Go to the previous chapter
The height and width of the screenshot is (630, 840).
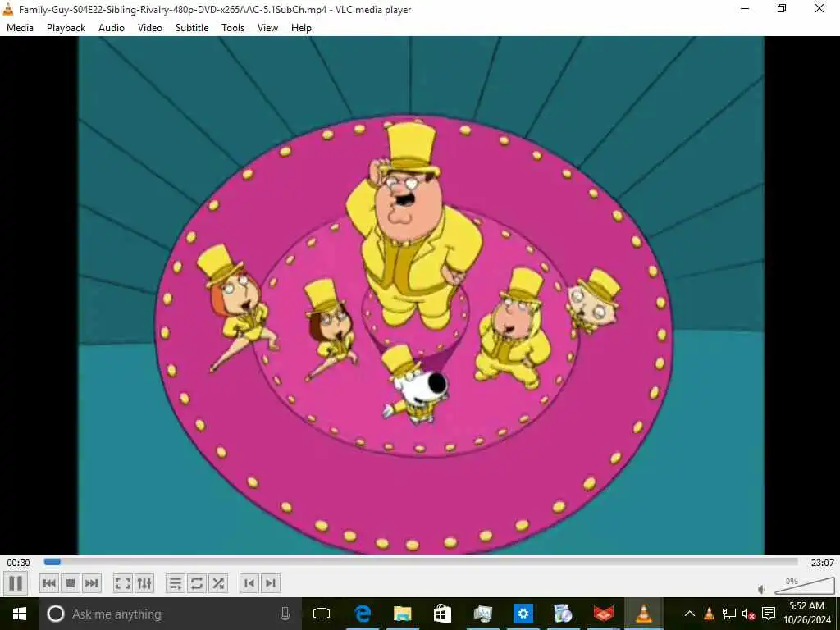pos(249,583)
